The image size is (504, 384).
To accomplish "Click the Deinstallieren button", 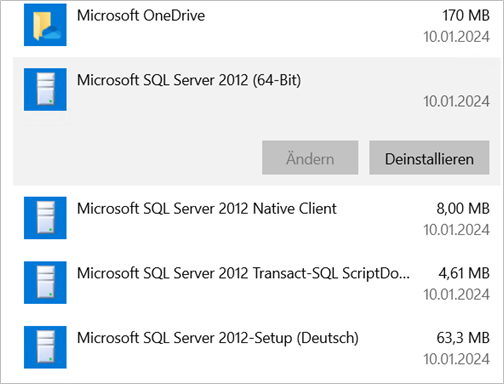I will 429,158.
